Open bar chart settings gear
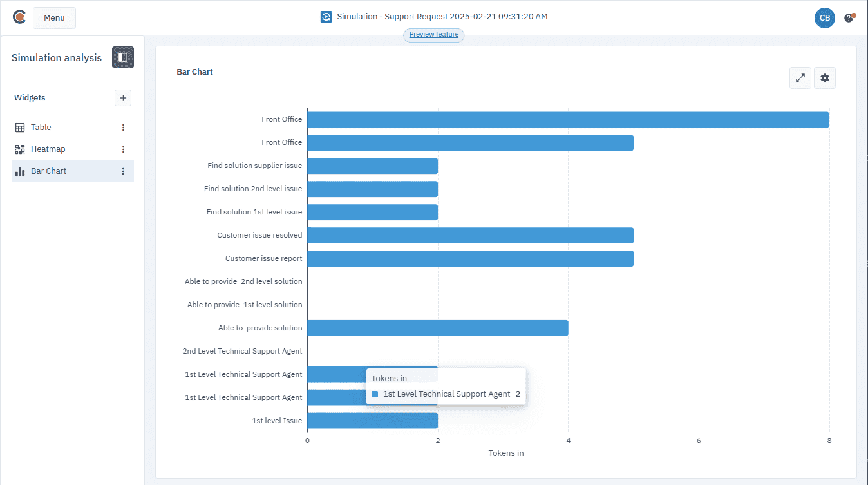The width and height of the screenshot is (868, 485). pyautogui.click(x=825, y=78)
